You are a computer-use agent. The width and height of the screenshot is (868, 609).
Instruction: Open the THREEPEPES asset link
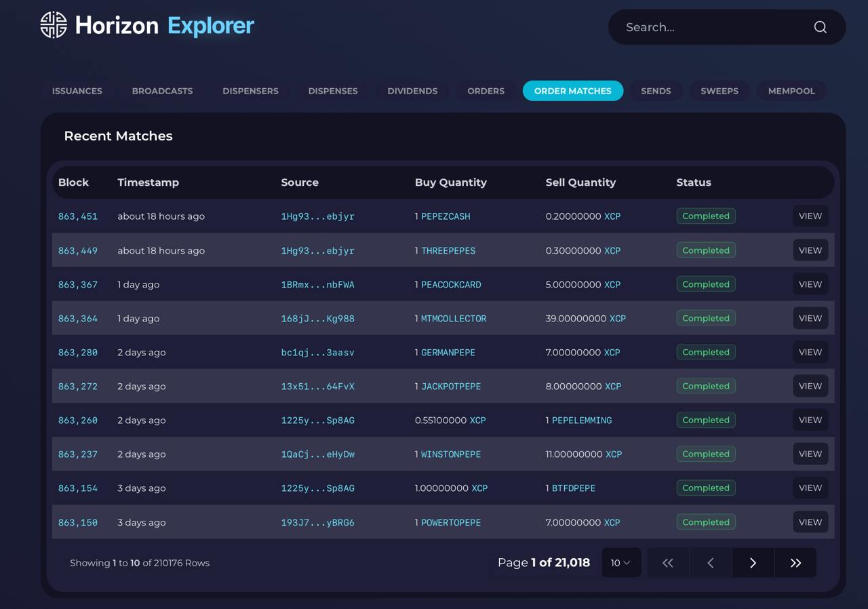click(448, 250)
